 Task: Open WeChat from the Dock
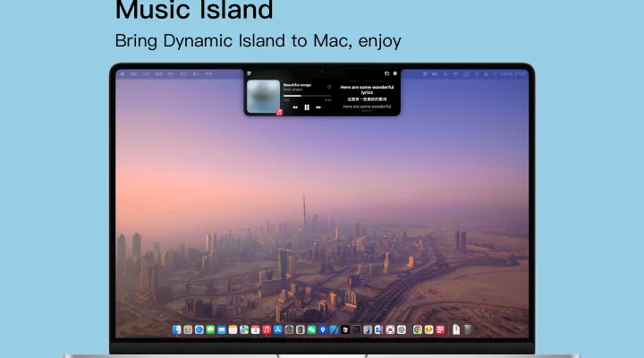click(311, 329)
